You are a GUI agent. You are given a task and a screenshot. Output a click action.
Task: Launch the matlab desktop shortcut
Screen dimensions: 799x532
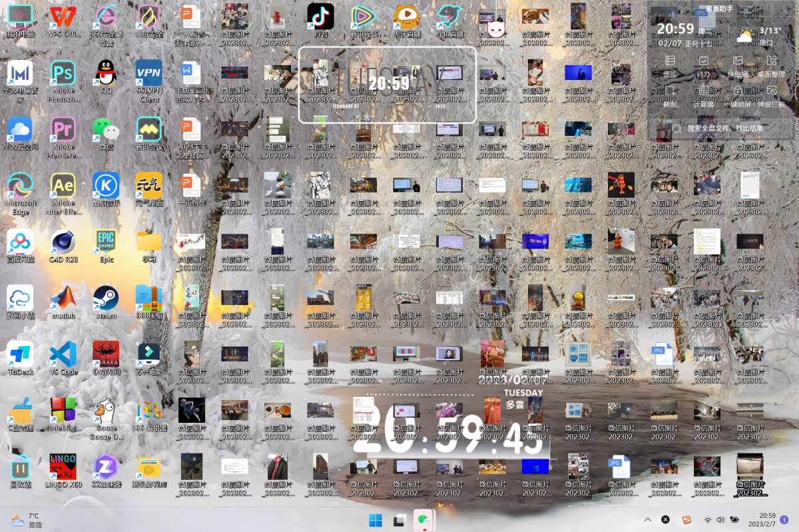click(63, 298)
